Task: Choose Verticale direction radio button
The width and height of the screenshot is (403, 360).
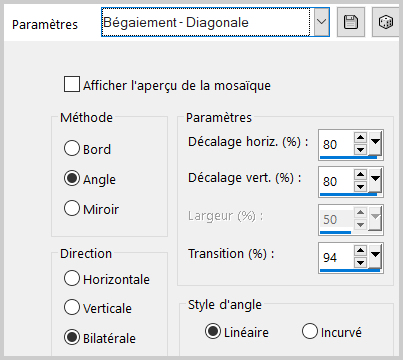Action: tap(72, 307)
